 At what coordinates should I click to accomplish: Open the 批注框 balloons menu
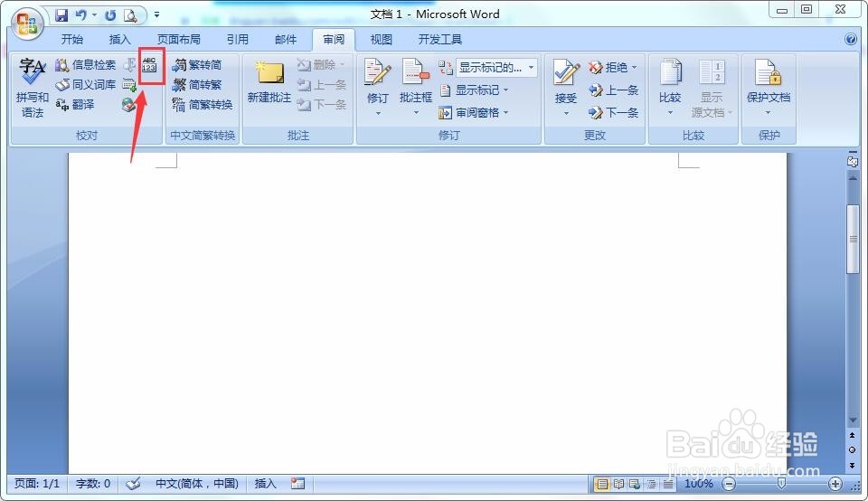(416, 88)
